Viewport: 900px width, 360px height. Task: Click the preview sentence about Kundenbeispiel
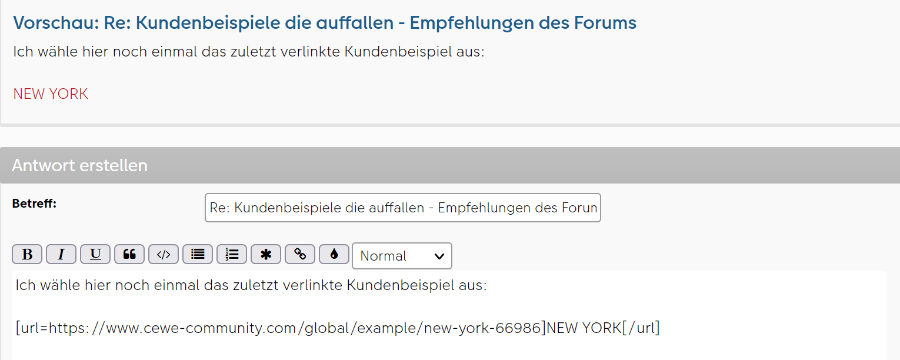point(249,52)
